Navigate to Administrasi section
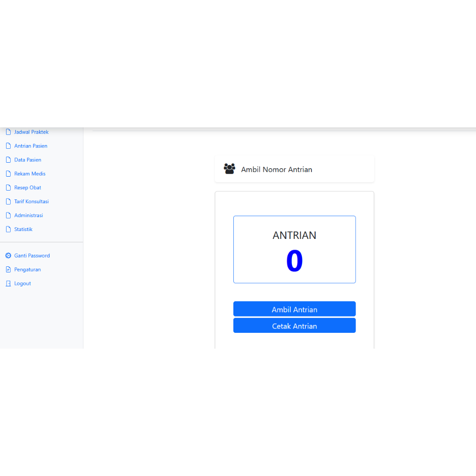 click(28, 216)
